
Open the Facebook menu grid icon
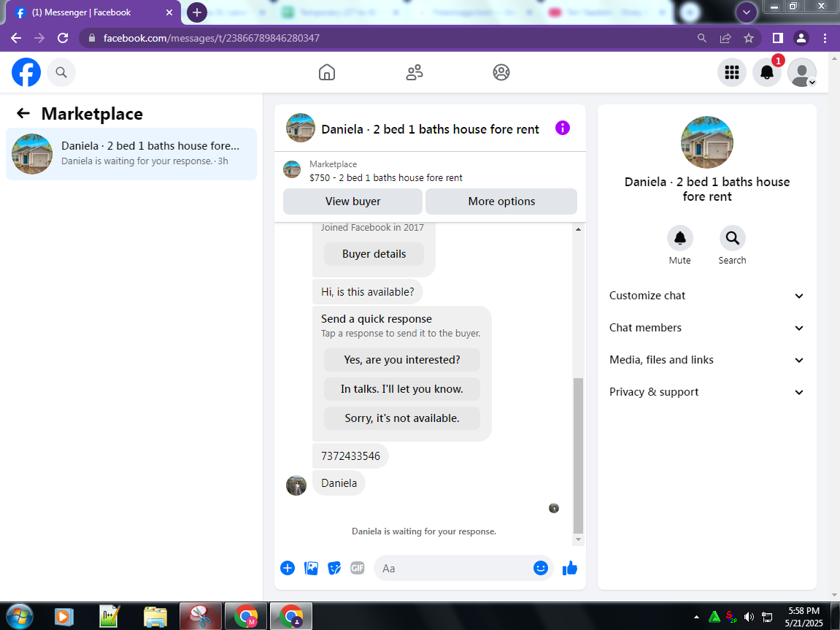(732, 72)
